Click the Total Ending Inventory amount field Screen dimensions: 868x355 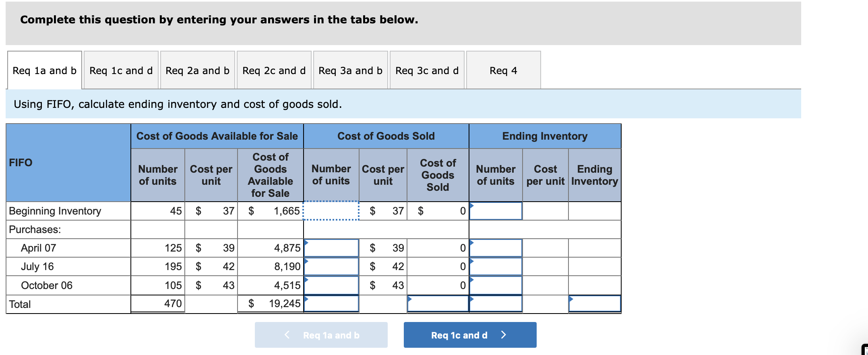[594, 304]
